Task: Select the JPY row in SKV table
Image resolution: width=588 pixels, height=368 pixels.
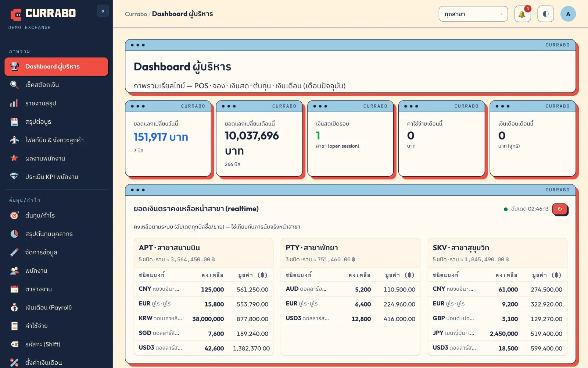Action: click(498, 333)
